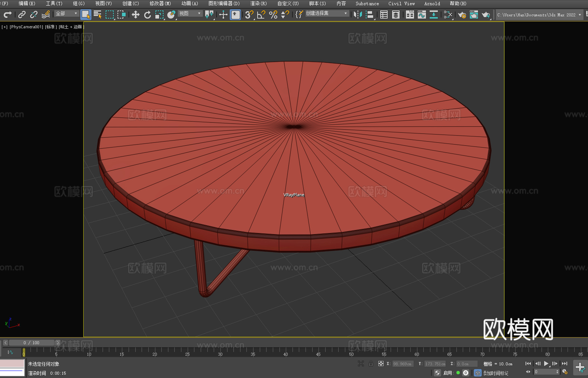Click Edit Named Selection Sets icon
This screenshot has height=378, width=588.
[x=299, y=14]
